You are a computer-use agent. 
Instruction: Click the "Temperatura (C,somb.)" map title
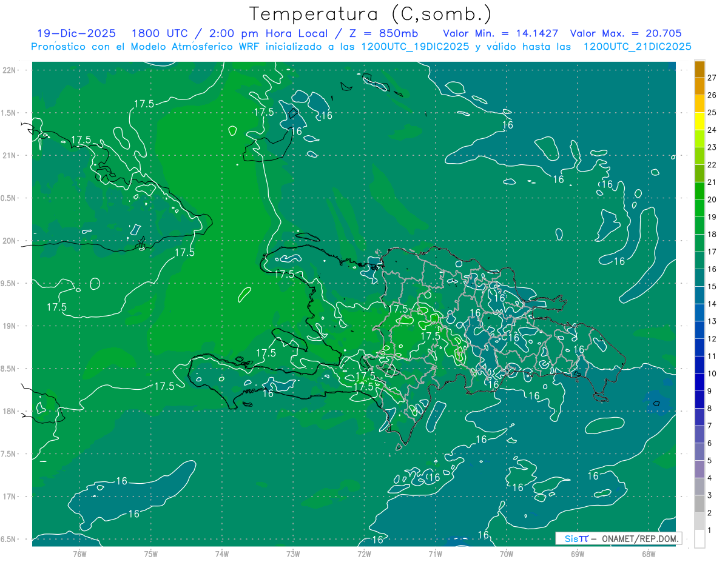pyautogui.click(x=370, y=14)
